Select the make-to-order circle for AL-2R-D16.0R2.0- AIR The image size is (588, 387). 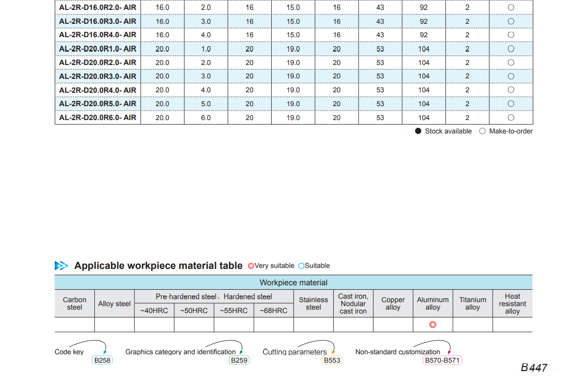click(x=511, y=7)
